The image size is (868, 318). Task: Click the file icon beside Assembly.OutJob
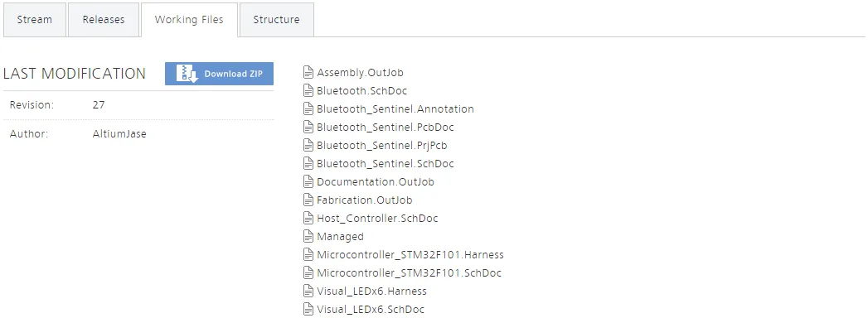(308, 72)
